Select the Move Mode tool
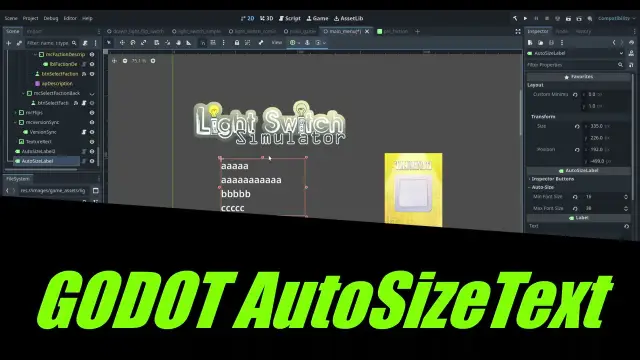This screenshot has height=360, width=640. [x=122, y=42]
